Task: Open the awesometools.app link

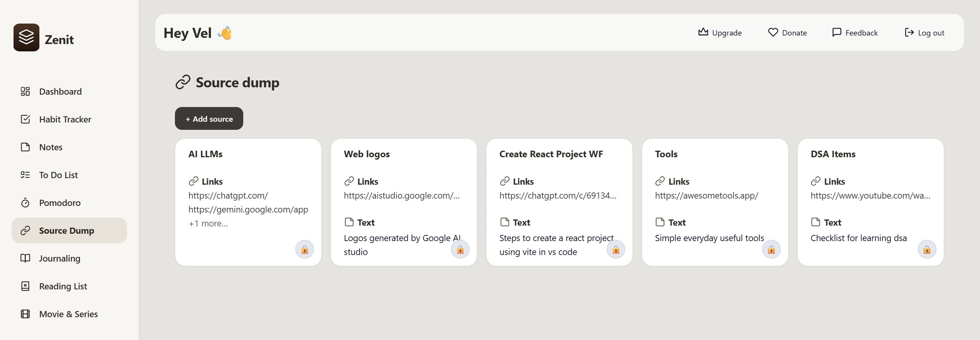Action: pos(706,195)
